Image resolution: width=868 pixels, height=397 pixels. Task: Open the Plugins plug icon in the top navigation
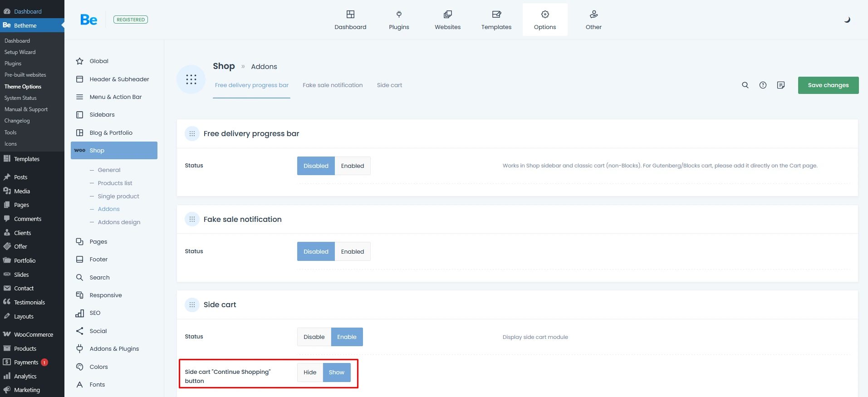pyautogui.click(x=399, y=15)
